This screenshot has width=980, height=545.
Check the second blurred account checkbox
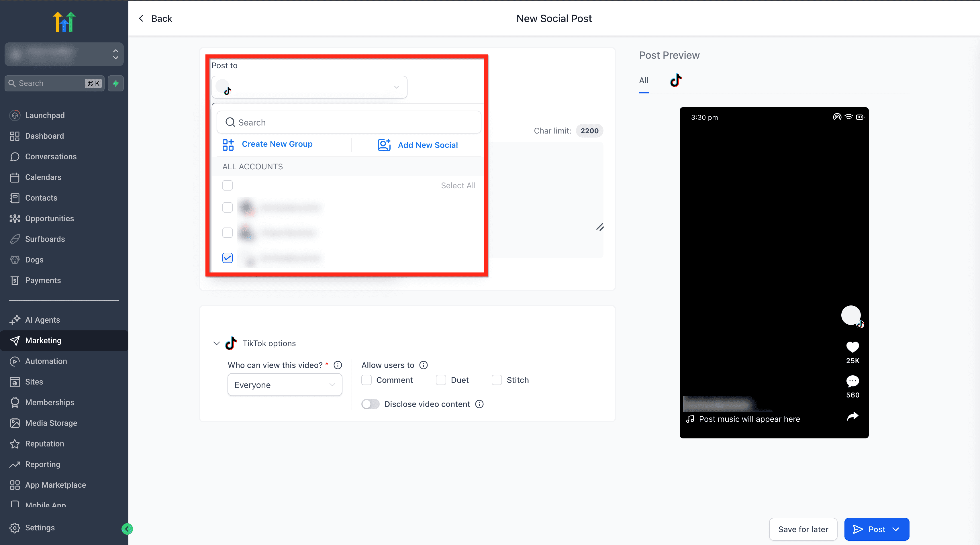[x=228, y=232]
